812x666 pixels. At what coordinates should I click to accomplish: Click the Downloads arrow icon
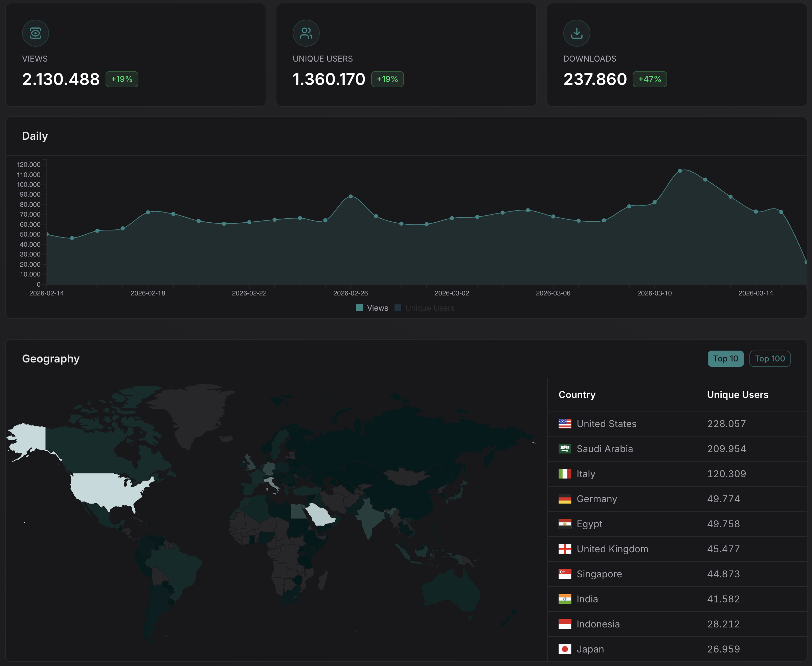[x=577, y=34]
